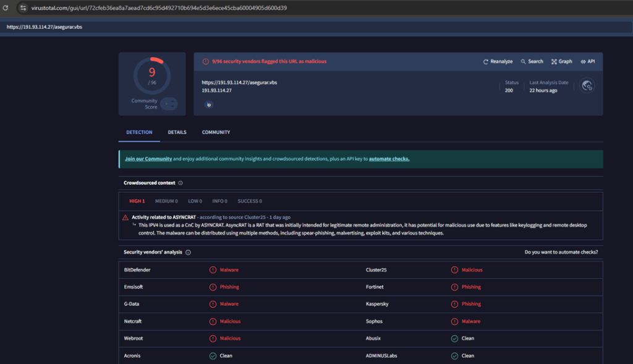Click the info icon beside Security vendors' analysis
The width and height of the screenshot is (633, 364).
(188, 252)
